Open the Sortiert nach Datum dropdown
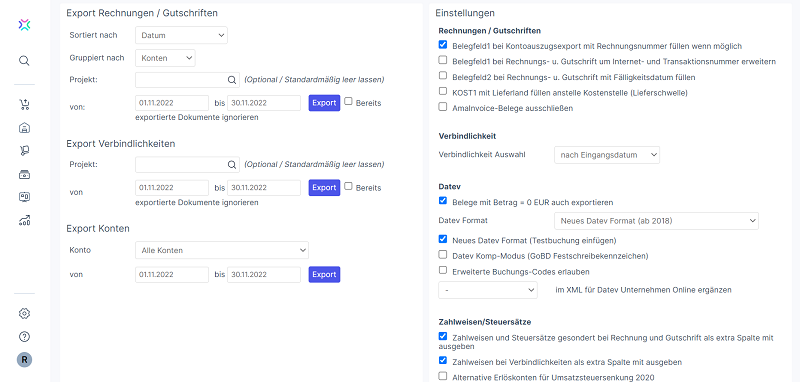The height and width of the screenshot is (382, 800). pyautogui.click(x=181, y=35)
